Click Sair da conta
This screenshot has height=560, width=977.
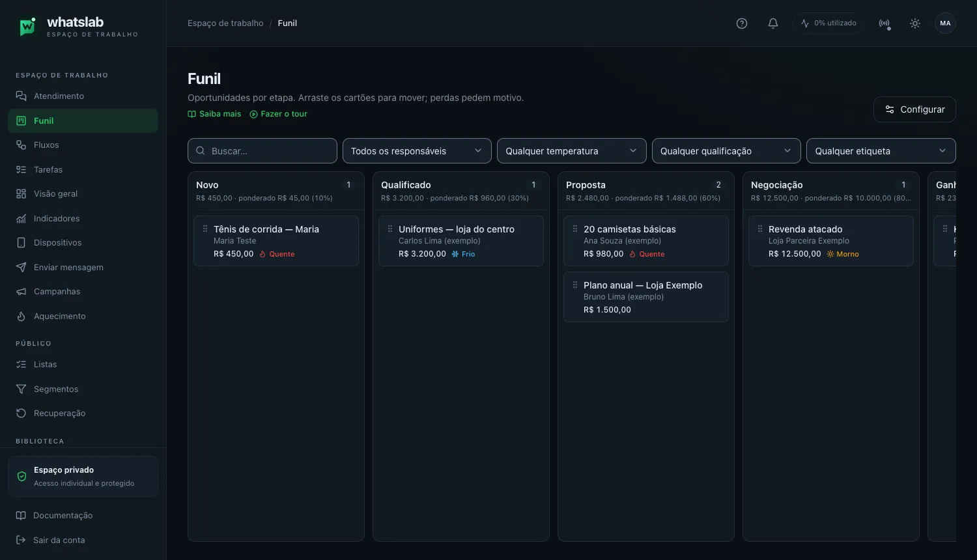[x=83, y=540]
